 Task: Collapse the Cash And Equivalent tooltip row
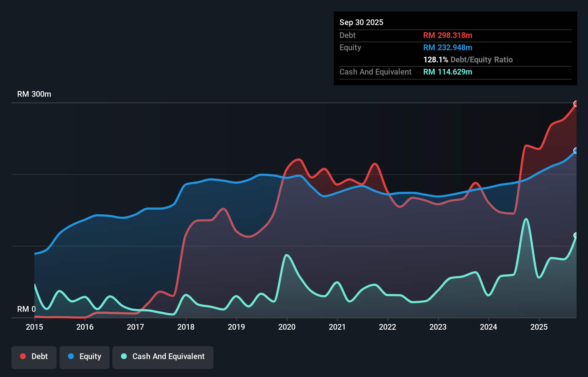coord(375,72)
